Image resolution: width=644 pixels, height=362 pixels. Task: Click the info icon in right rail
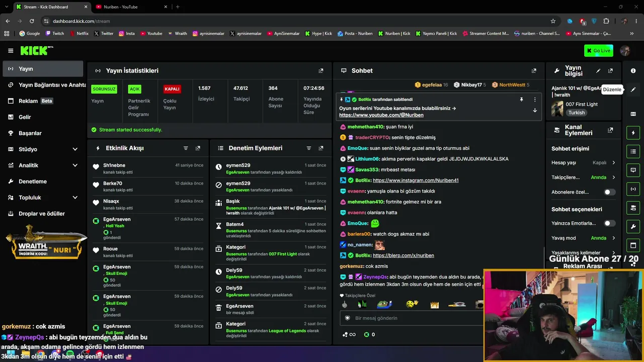pos(633,71)
